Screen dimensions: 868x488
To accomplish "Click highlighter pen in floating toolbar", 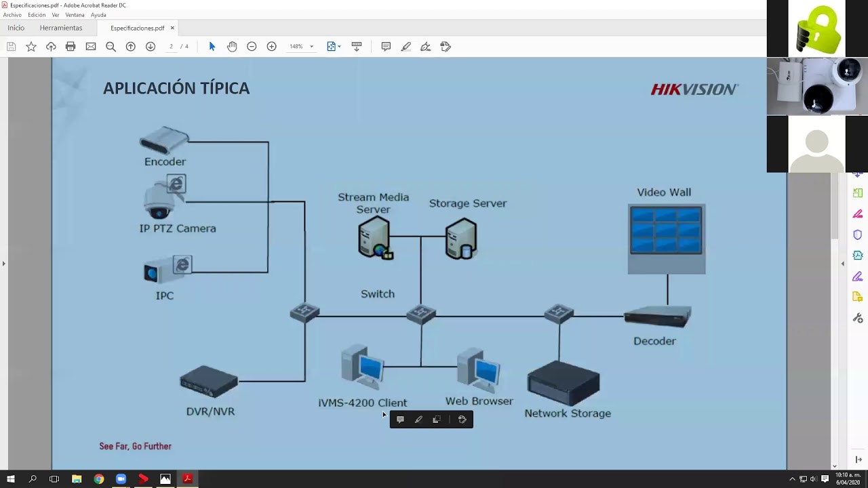I will point(418,420).
